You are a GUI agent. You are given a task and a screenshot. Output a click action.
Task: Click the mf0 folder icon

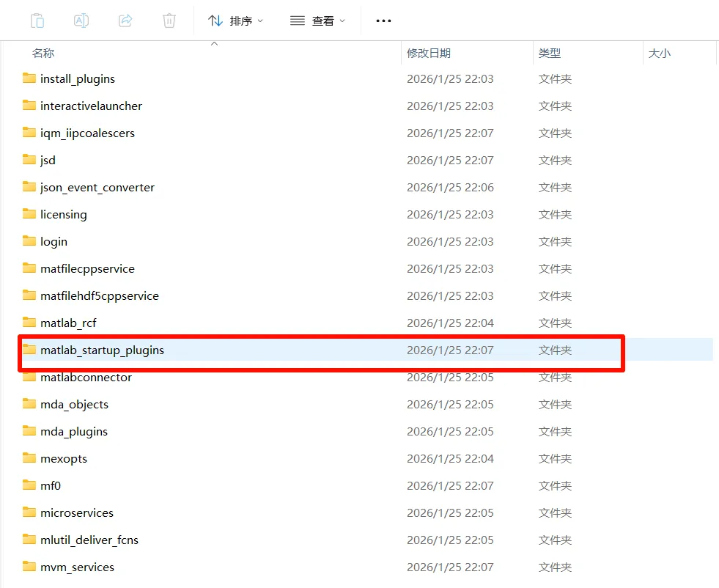(29, 485)
